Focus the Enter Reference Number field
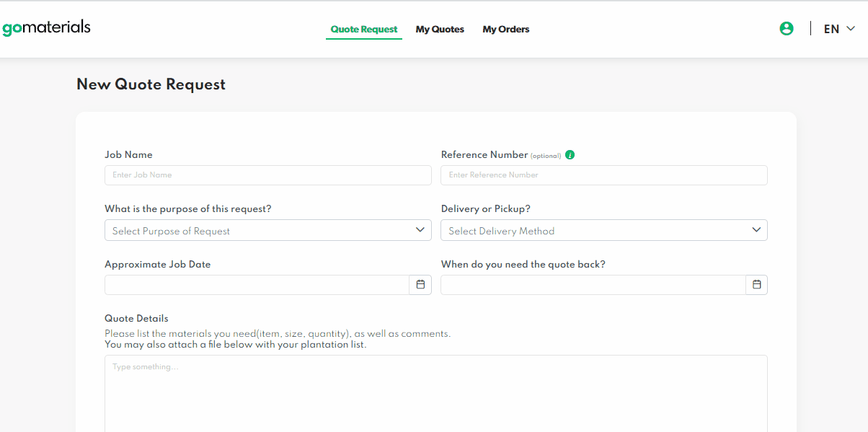868x432 pixels. (x=604, y=175)
